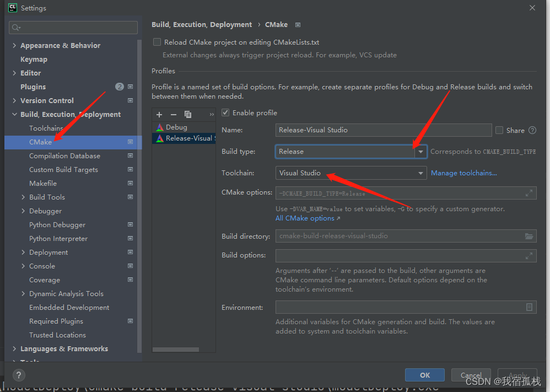
Task: Collapse Build, Execution, Deployment section
Action: click(x=14, y=115)
